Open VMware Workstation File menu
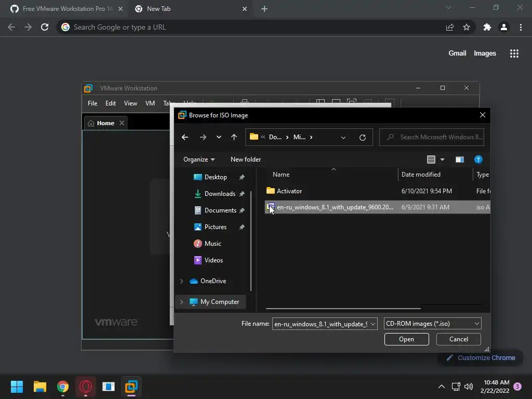The width and height of the screenshot is (532, 399). (x=92, y=103)
